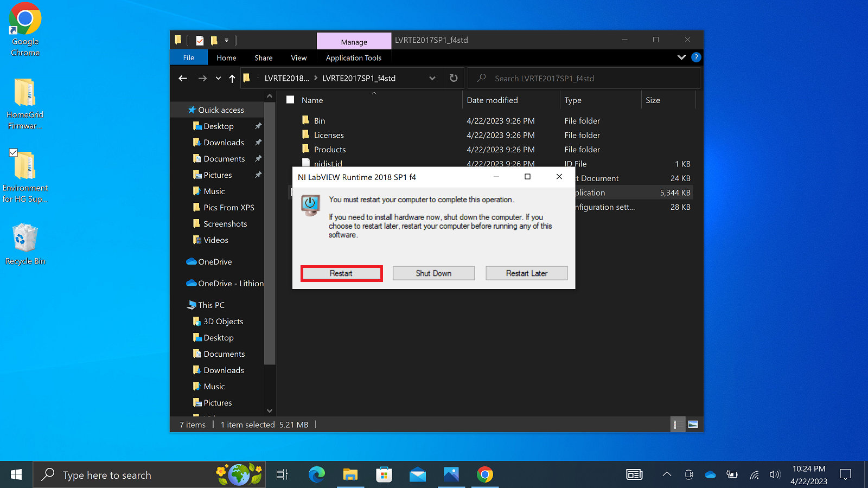Image resolution: width=868 pixels, height=488 pixels.
Task: Sort by the Type column header
Action: pyautogui.click(x=573, y=100)
